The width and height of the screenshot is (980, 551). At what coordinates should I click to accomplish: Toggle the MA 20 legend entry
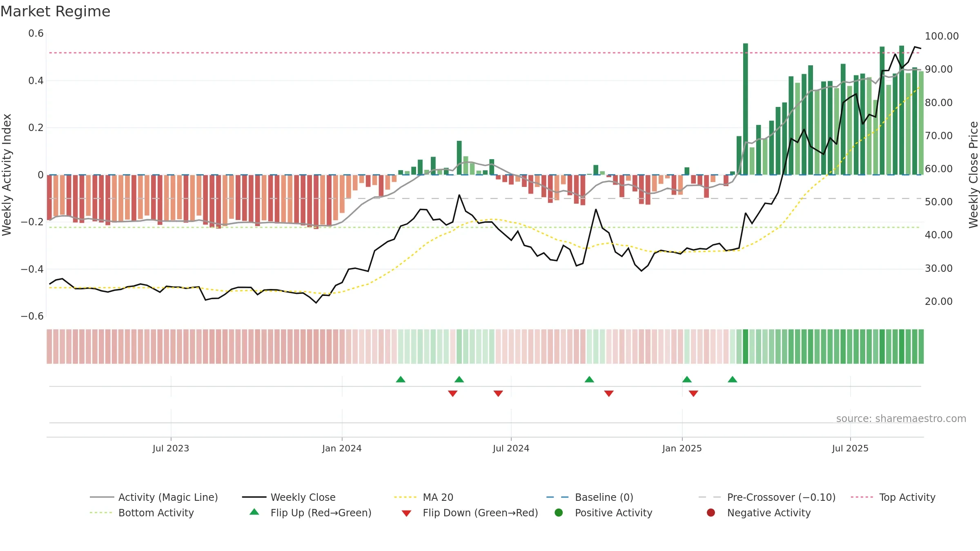pyautogui.click(x=423, y=497)
